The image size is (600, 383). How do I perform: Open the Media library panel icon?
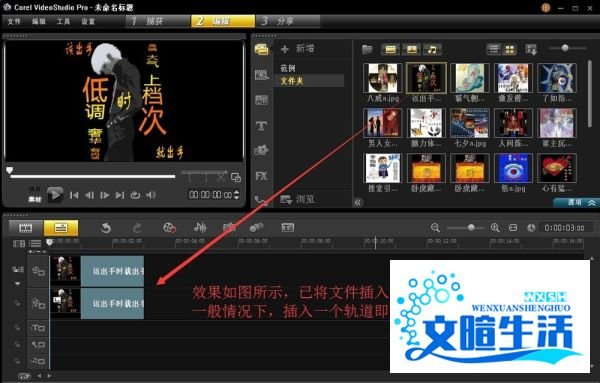click(261, 49)
